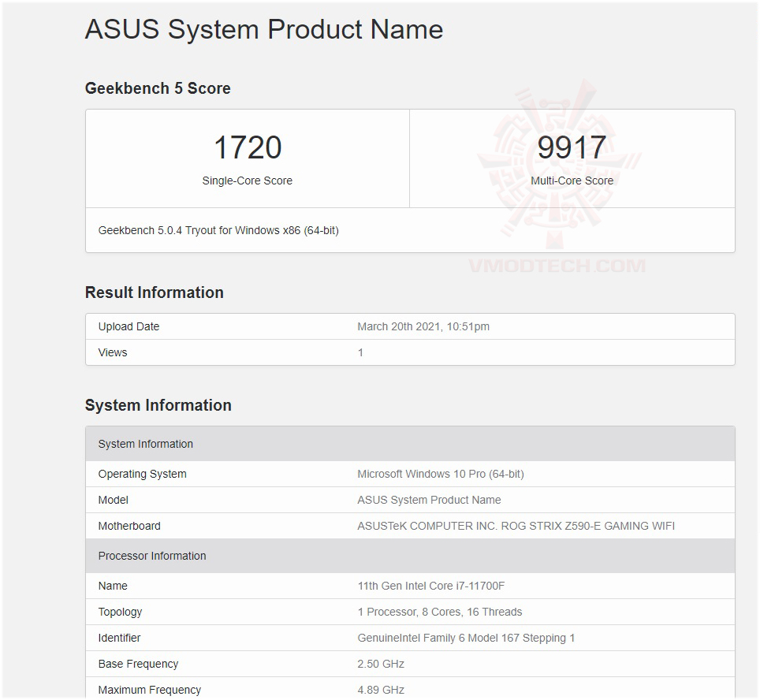This screenshot has height=700, width=760.
Task: Click the 1720 single-core score number
Action: coord(248,147)
